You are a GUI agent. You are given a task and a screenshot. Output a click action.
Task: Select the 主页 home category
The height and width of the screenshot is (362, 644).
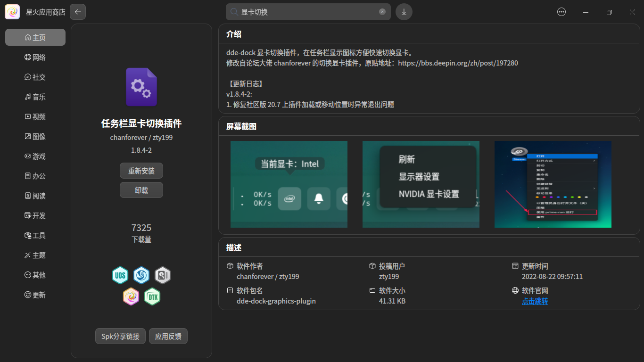(x=35, y=37)
